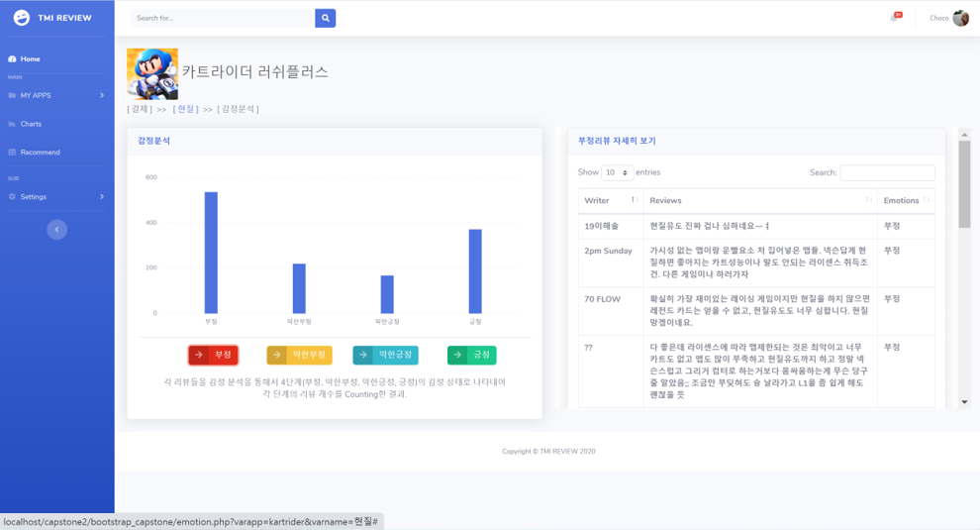
Task: Click the reviews table Search field
Action: [888, 172]
